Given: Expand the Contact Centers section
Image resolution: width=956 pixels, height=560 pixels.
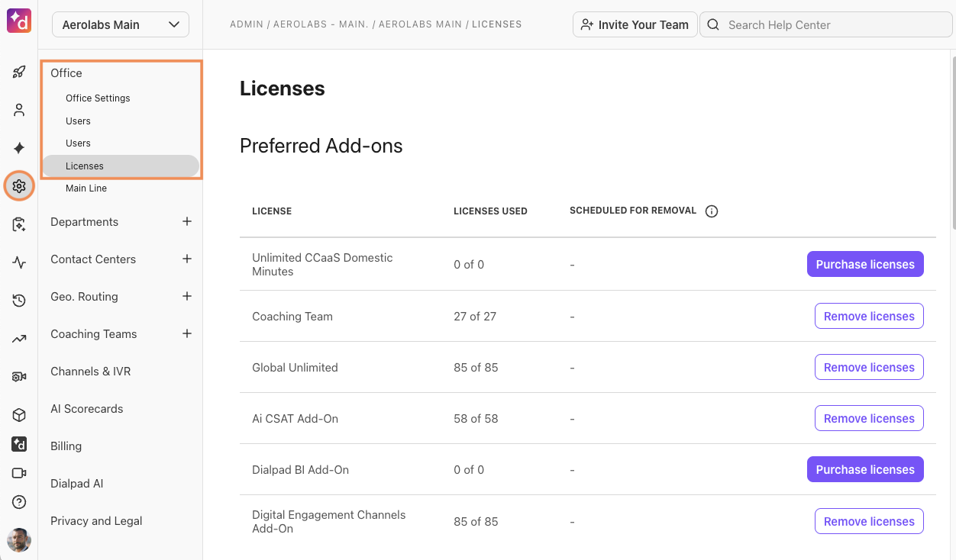Looking at the screenshot, I should pos(187,259).
